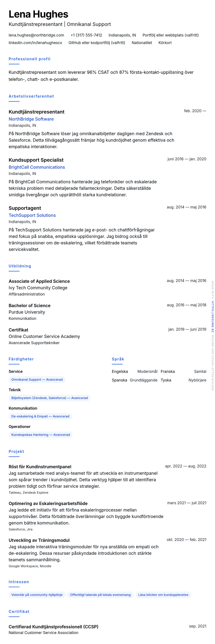Open the BrightCall Communications company link
The height and width of the screenshot is (644, 215).
click(37, 167)
